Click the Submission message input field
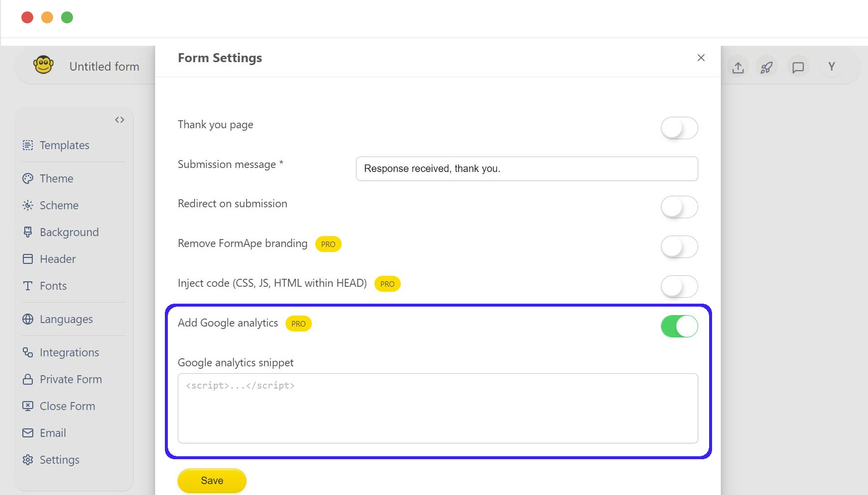The height and width of the screenshot is (495, 868). coord(527,168)
